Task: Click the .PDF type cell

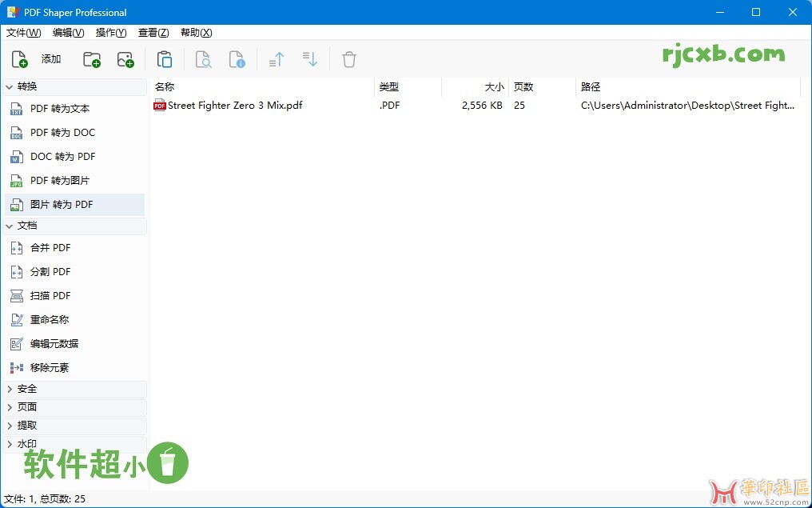Action: point(389,106)
